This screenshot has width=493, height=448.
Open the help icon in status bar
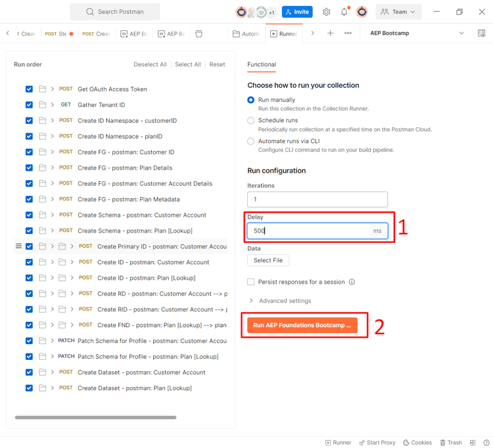point(486,442)
